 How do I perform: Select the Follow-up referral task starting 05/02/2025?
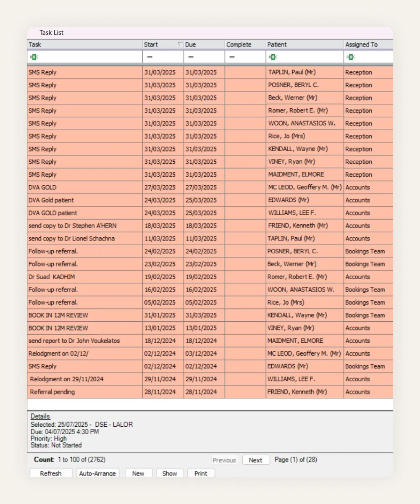pos(85,302)
